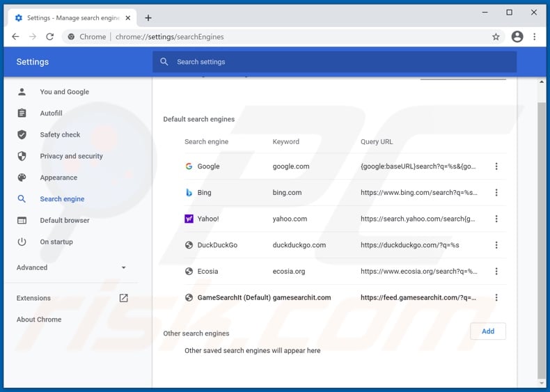Go to Appearance settings section
This screenshot has height=392, width=550.
(x=58, y=178)
